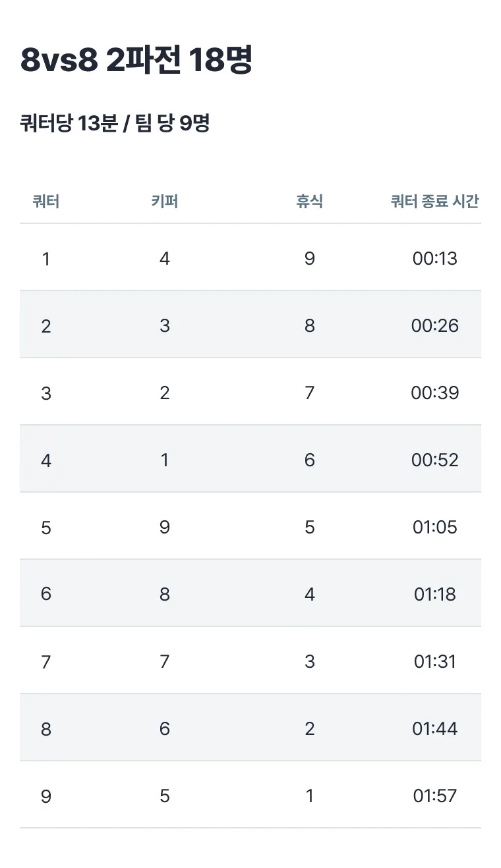The width and height of the screenshot is (501, 868).
Task: Click the keeper number in quarter 1 row
Action: click(x=164, y=258)
